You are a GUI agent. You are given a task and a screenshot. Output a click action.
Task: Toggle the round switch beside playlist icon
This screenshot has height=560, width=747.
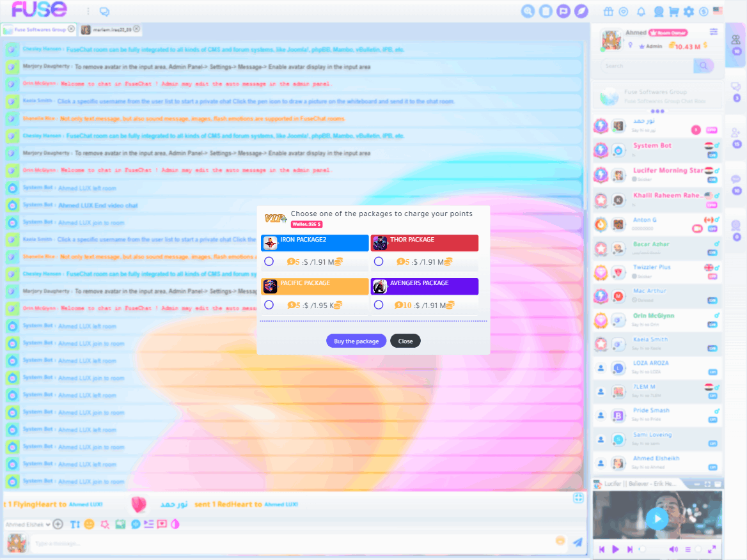pyautogui.click(x=698, y=549)
